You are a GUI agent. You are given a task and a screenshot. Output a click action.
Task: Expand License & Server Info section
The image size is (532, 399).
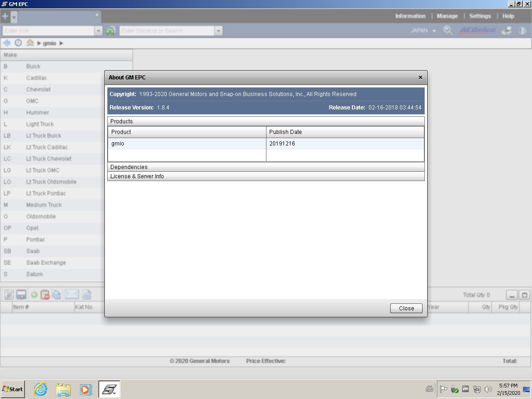266,176
